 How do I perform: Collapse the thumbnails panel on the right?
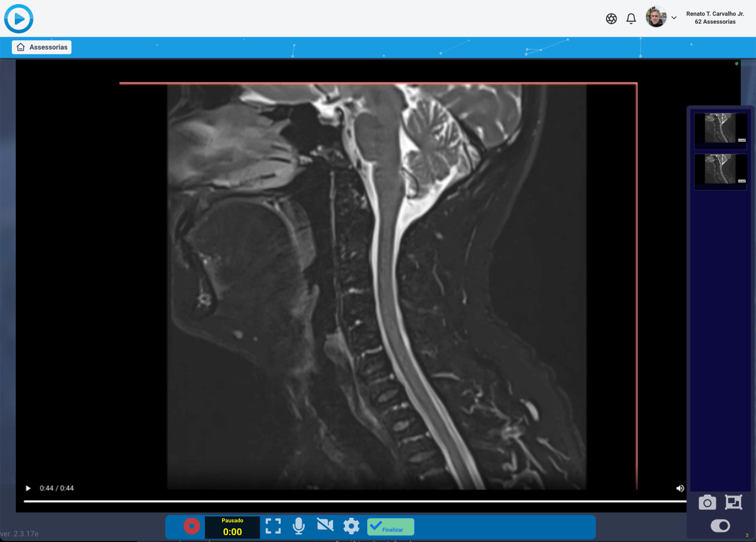coord(719,525)
